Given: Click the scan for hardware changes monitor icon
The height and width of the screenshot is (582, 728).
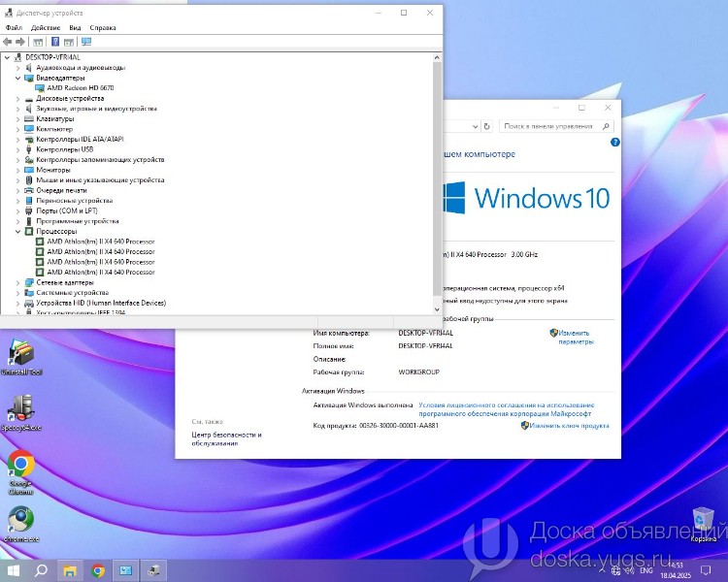Looking at the screenshot, I should [86, 42].
